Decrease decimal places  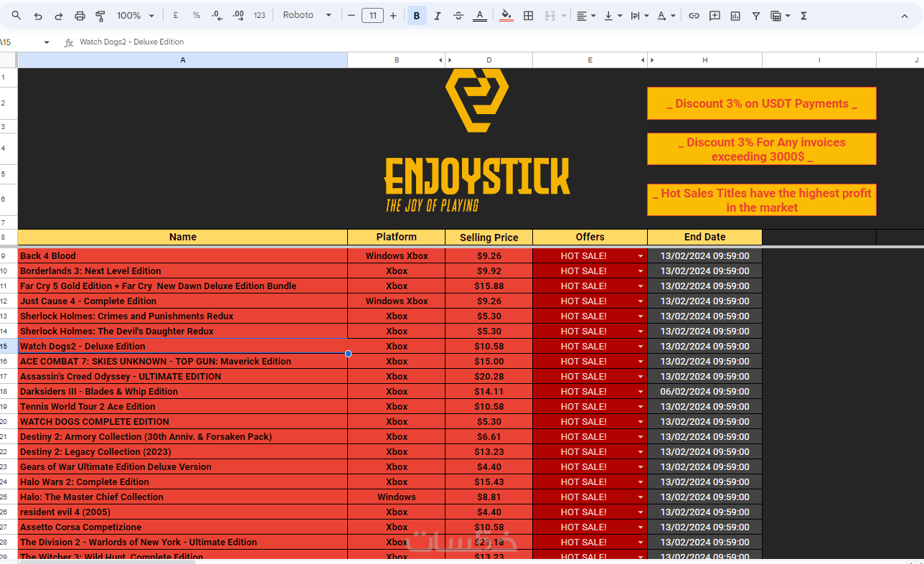click(x=217, y=16)
